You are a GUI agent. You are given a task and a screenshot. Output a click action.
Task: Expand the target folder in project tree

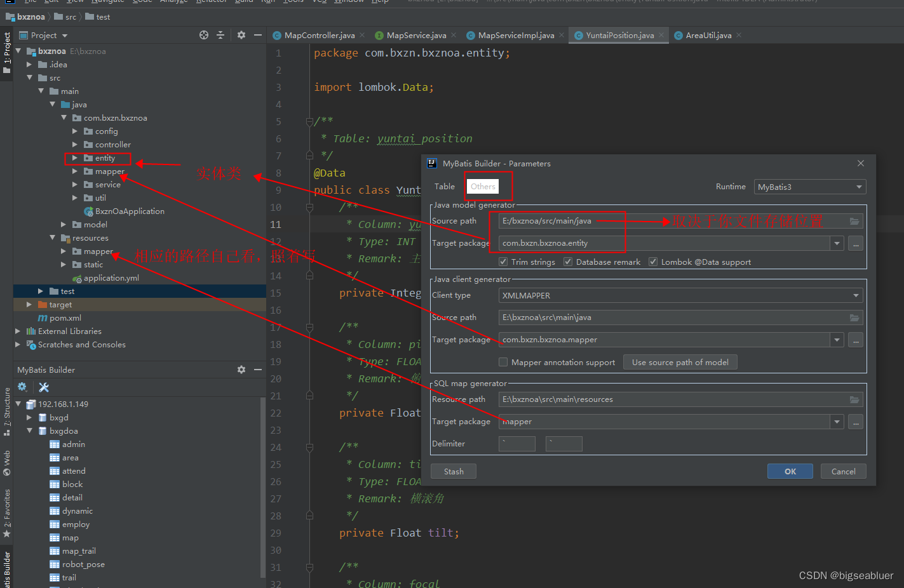29,305
